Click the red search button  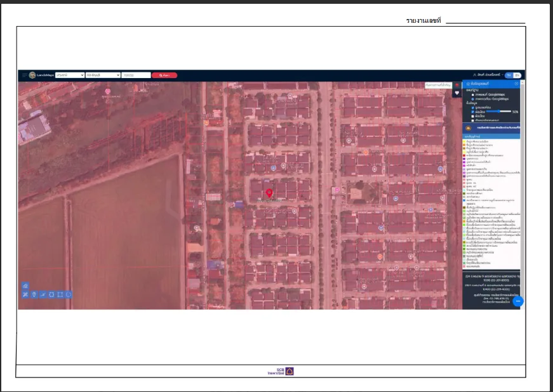164,75
